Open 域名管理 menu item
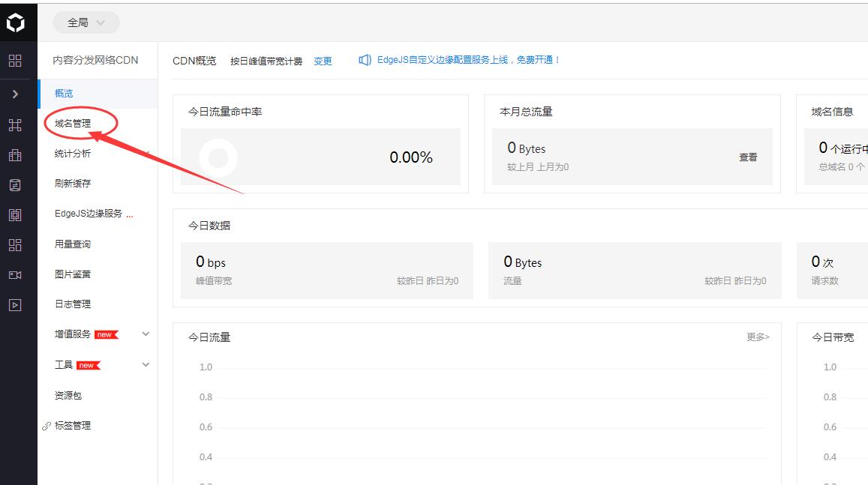The image size is (868, 485). pos(73,124)
